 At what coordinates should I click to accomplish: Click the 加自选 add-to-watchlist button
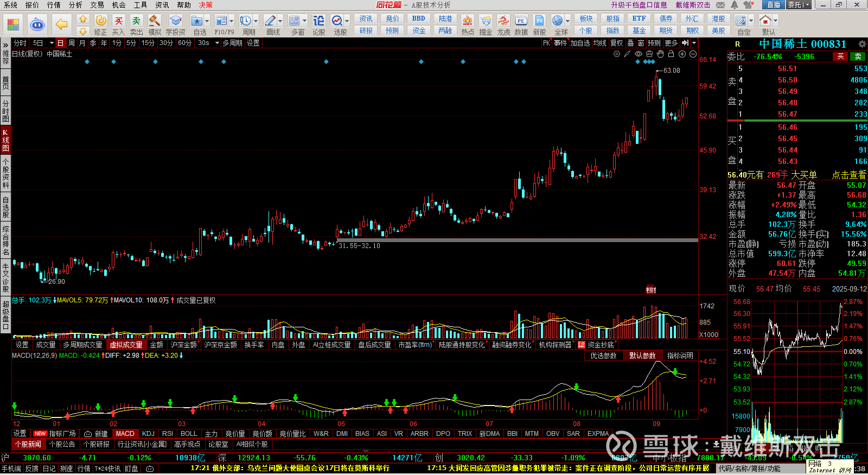click(580, 43)
